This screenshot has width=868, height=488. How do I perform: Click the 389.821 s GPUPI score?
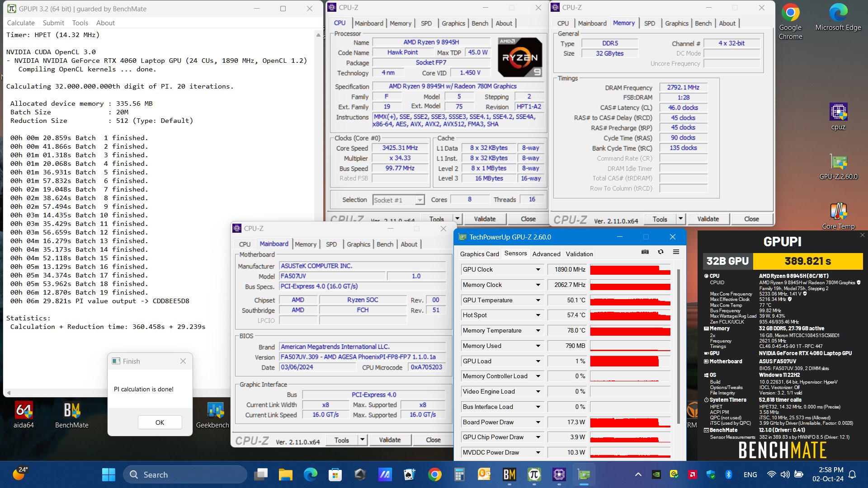click(807, 261)
